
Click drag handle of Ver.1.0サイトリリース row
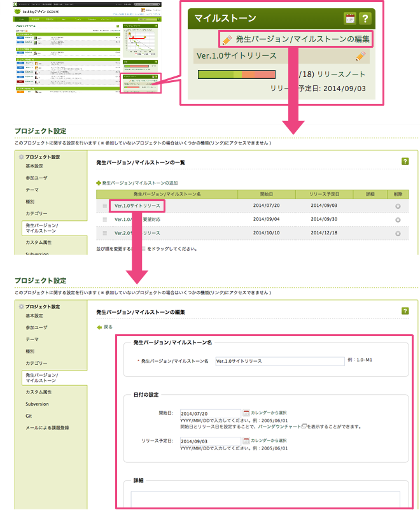point(104,206)
